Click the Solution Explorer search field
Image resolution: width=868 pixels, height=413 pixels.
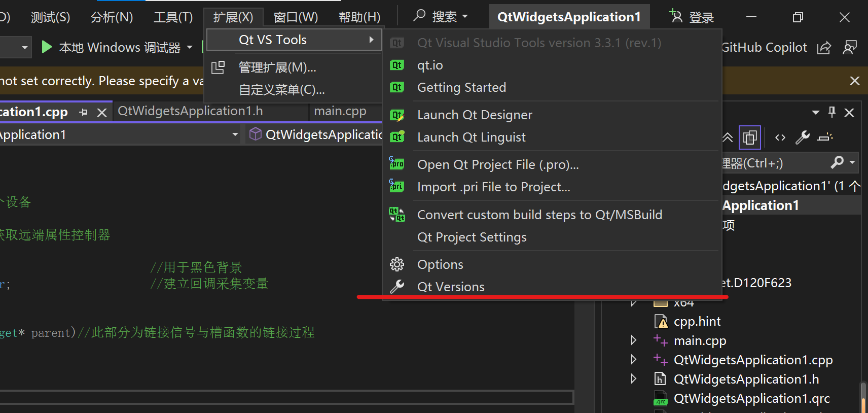(x=775, y=163)
